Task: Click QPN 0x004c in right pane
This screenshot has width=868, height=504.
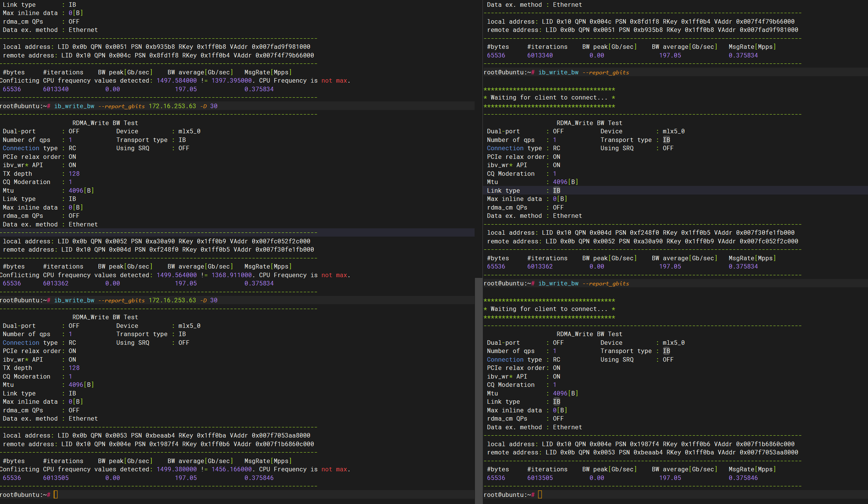Action: pos(600,22)
